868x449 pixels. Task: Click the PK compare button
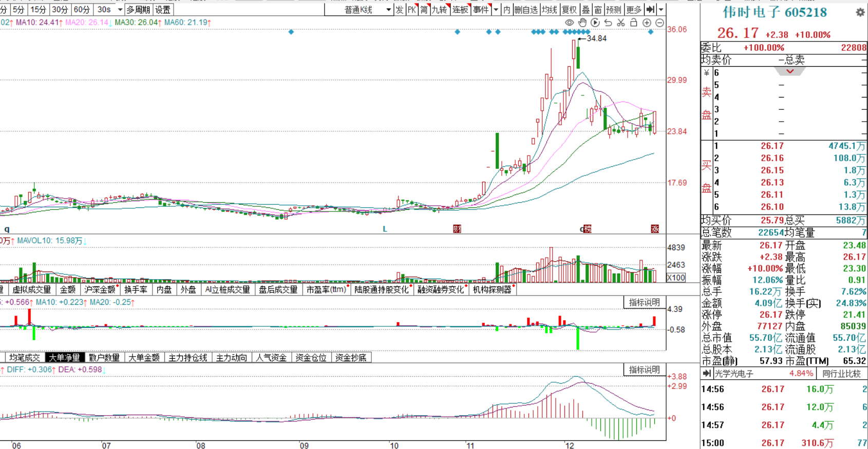pyautogui.click(x=412, y=9)
